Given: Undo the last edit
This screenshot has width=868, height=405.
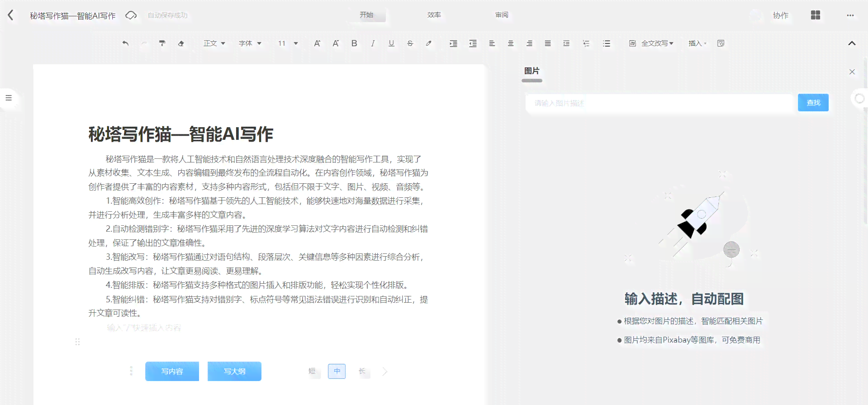Looking at the screenshot, I should coord(125,43).
